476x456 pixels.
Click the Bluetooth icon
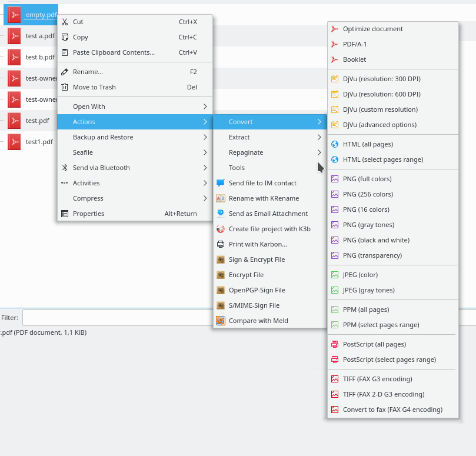pyautogui.click(x=65, y=168)
